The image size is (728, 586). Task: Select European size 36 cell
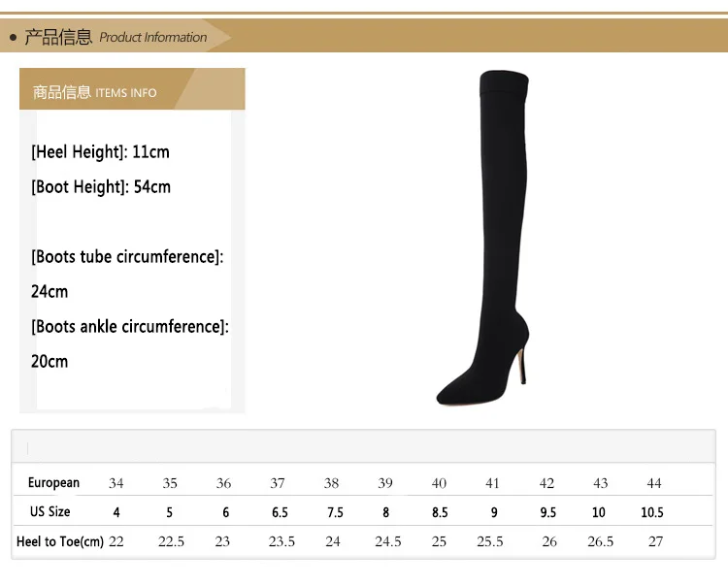[x=224, y=483]
